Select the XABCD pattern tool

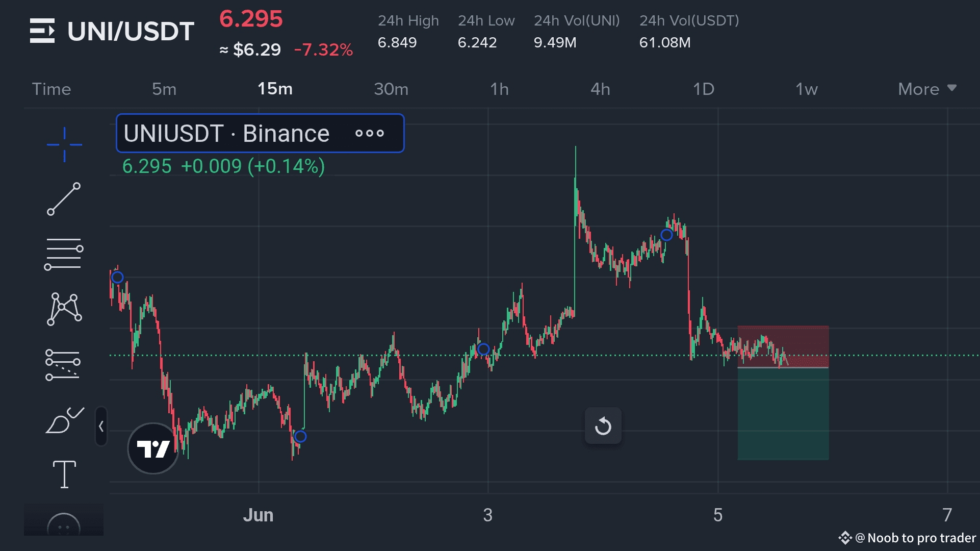[64, 309]
